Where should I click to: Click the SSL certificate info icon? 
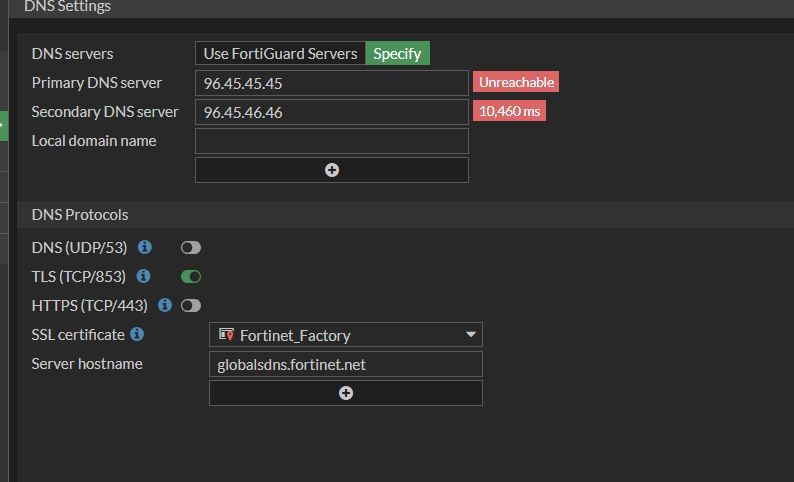click(137, 334)
